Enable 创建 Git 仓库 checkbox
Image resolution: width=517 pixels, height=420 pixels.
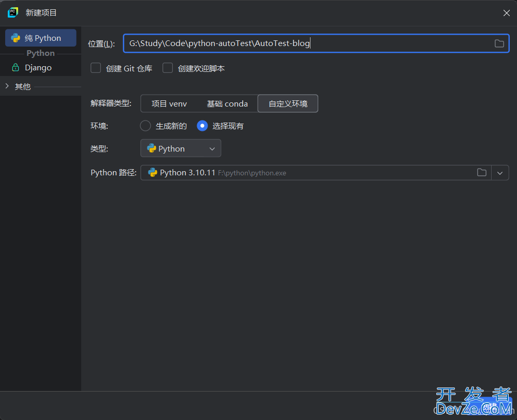point(96,68)
